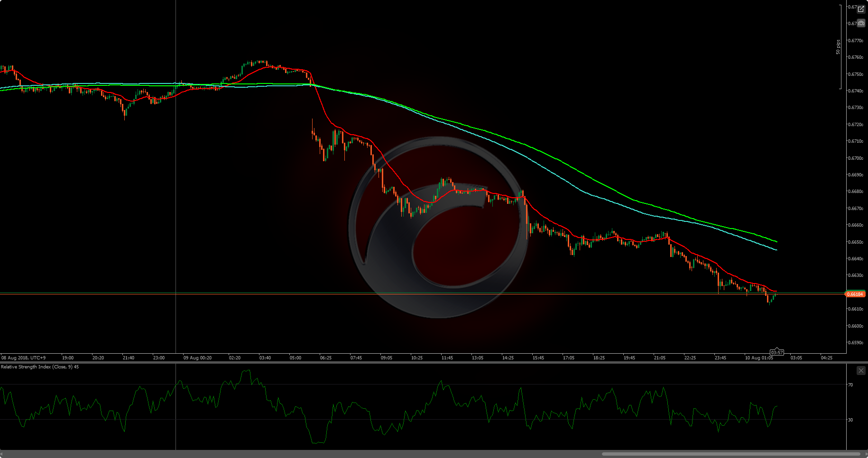Click the 08 Aug 2018, UTC+9 time label
Image resolution: width=868 pixels, height=458 pixels.
[x=24, y=358]
